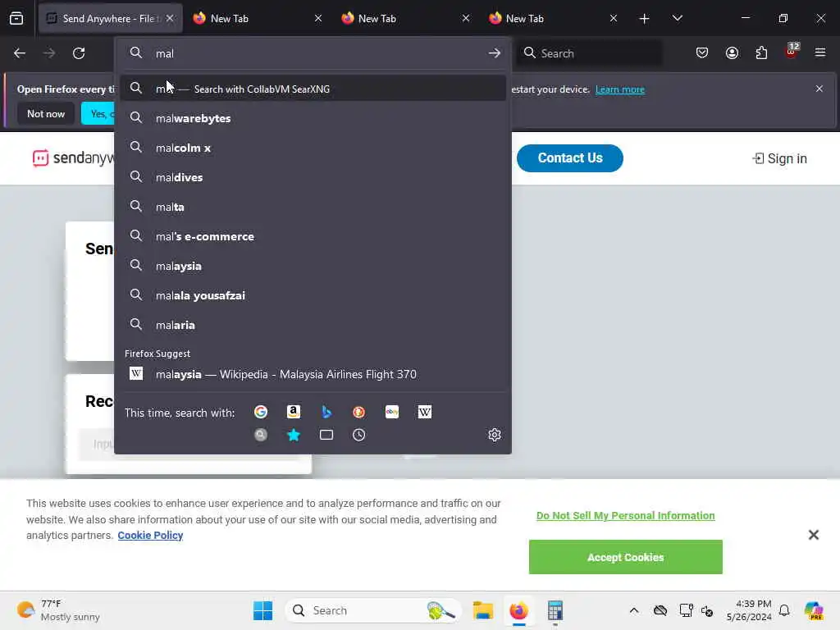Open search settings gear icon
840x630 pixels.
click(494, 435)
